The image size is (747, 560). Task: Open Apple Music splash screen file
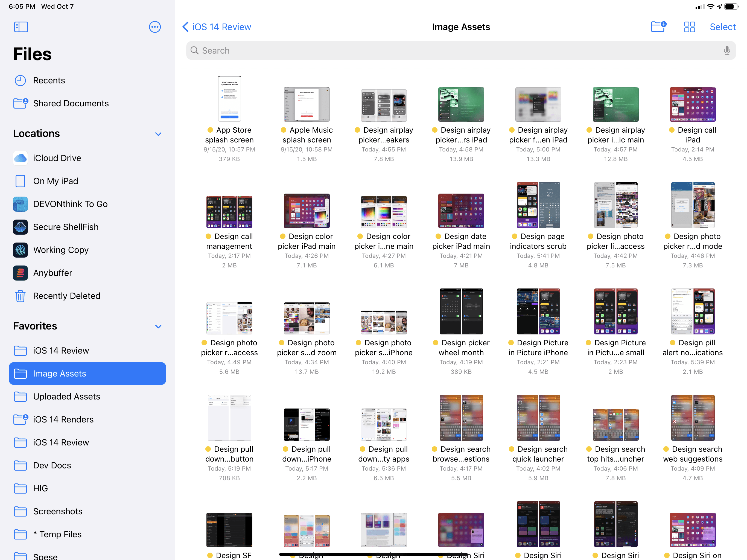pyautogui.click(x=307, y=104)
